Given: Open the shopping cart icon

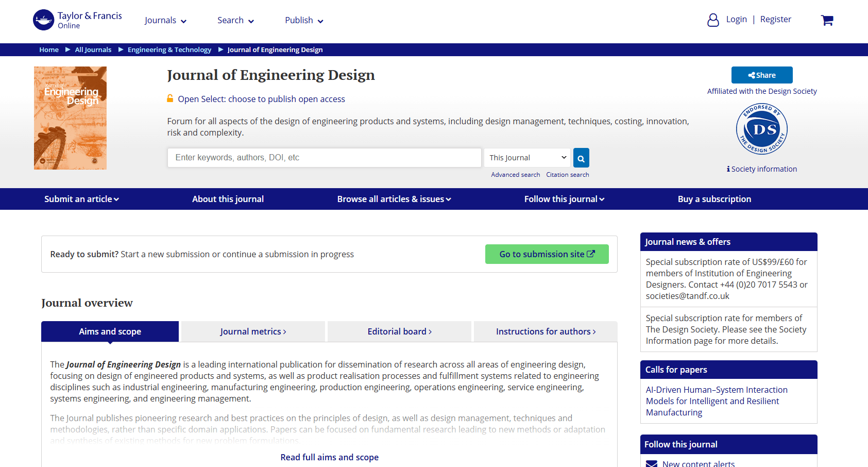Looking at the screenshot, I should [x=827, y=20].
